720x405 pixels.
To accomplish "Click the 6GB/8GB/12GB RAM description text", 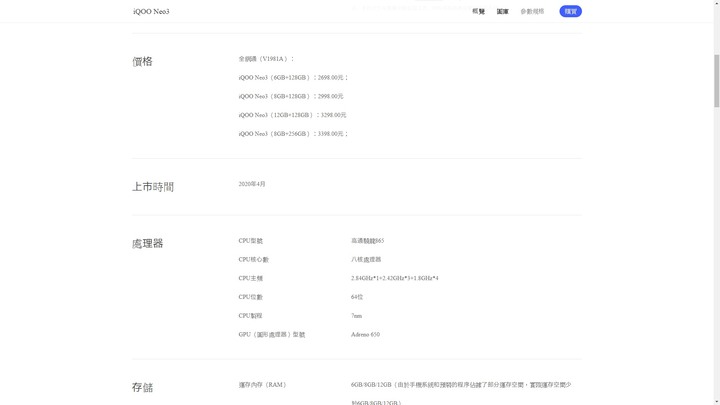I will (x=461, y=393).
